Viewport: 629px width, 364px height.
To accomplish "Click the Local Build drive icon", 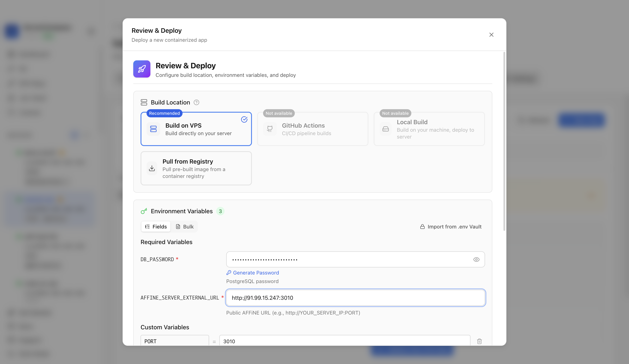I will click(x=386, y=129).
